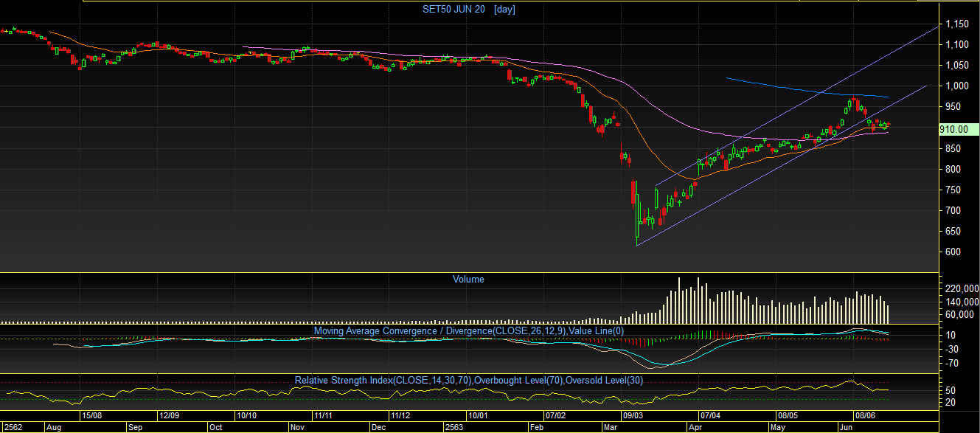This screenshot has height=433, width=980.
Task: Click the 2563 year label
Action: click(455, 427)
